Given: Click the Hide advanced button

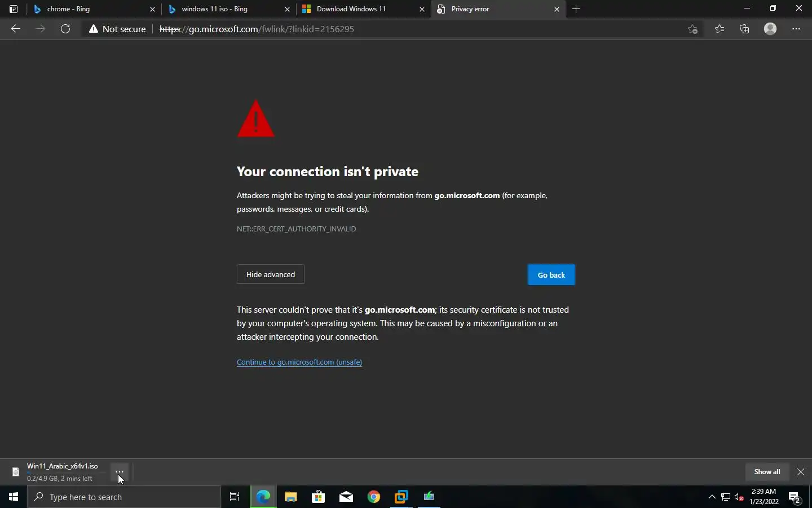Looking at the screenshot, I should pos(271,274).
